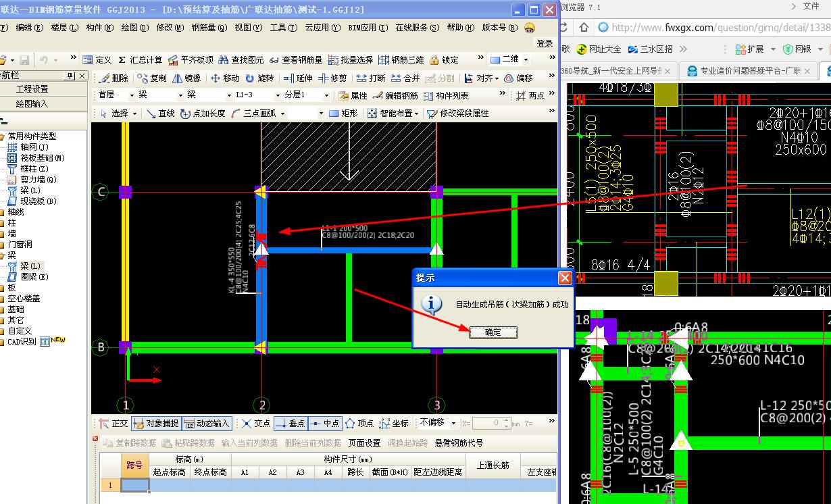
Task: Open the 绘图(D) menu
Action: click(135, 28)
